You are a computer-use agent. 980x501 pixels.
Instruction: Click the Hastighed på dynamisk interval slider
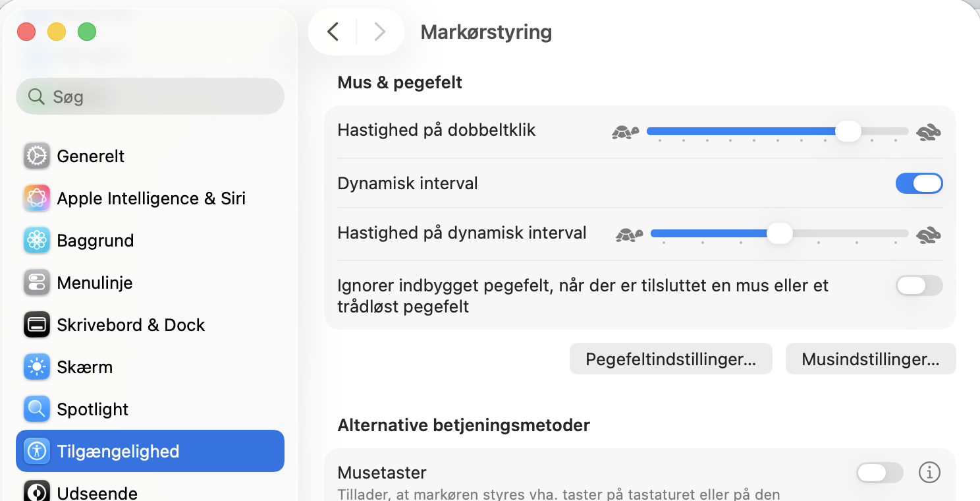click(x=780, y=233)
